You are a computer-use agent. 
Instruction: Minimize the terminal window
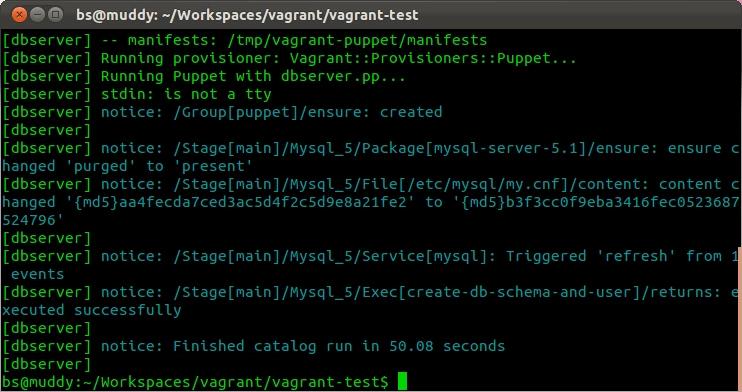pyautogui.click(x=37, y=14)
